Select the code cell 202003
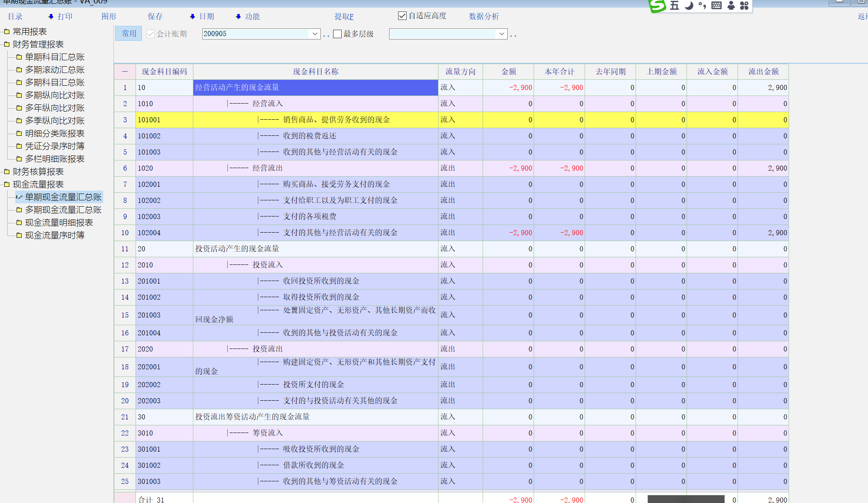Screen dimensions: 868x503 [x=164, y=401]
